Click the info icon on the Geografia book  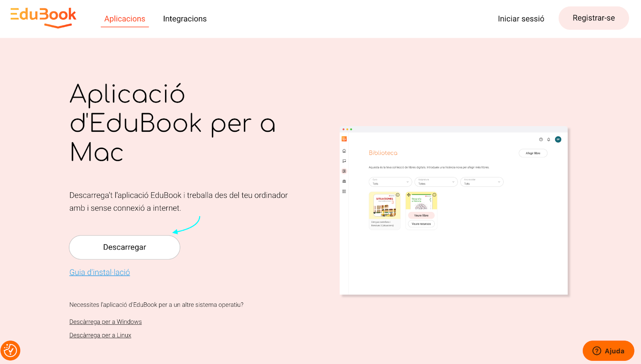click(x=434, y=195)
